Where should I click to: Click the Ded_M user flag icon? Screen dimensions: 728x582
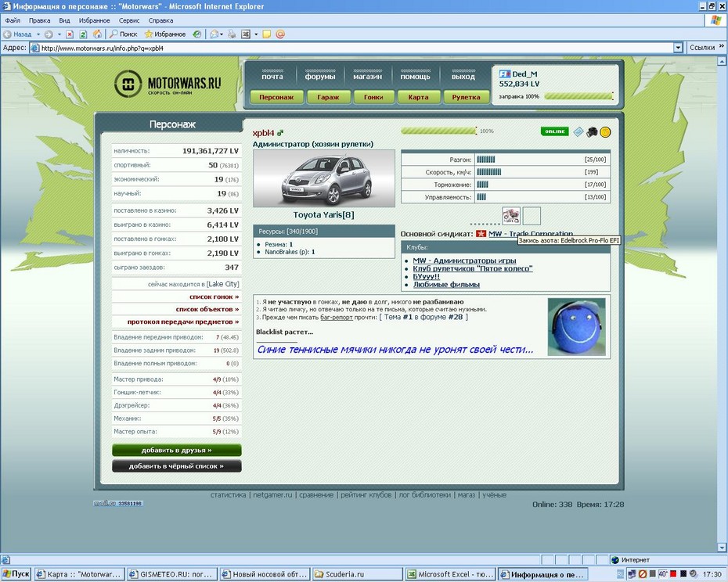coord(504,74)
